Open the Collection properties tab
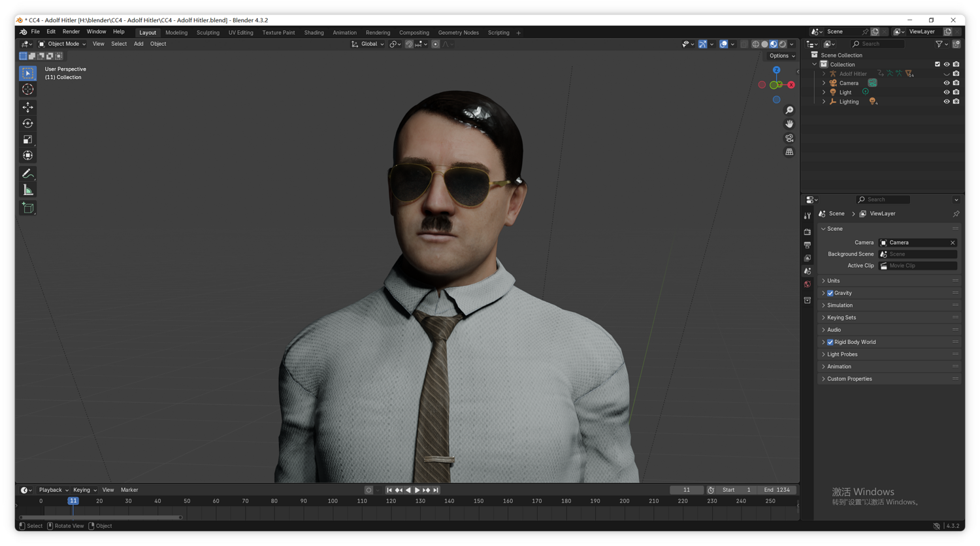Viewport: 980px width, 546px height. coord(808,300)
